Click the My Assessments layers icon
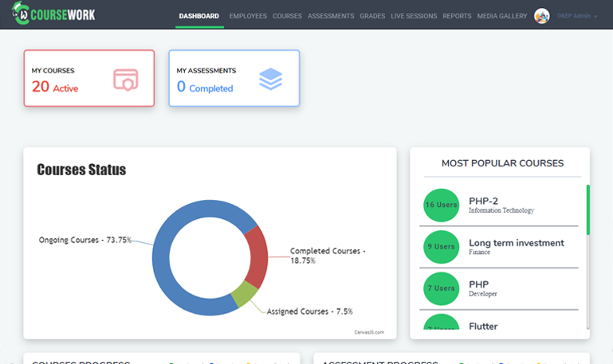The height and width of the screenshot is (364, 613). pos(271,79)
